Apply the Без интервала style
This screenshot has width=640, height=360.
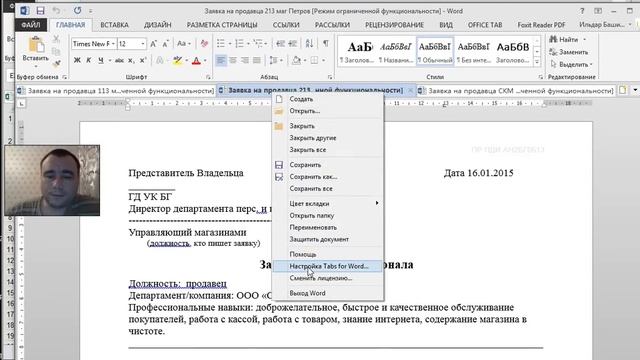473,52
